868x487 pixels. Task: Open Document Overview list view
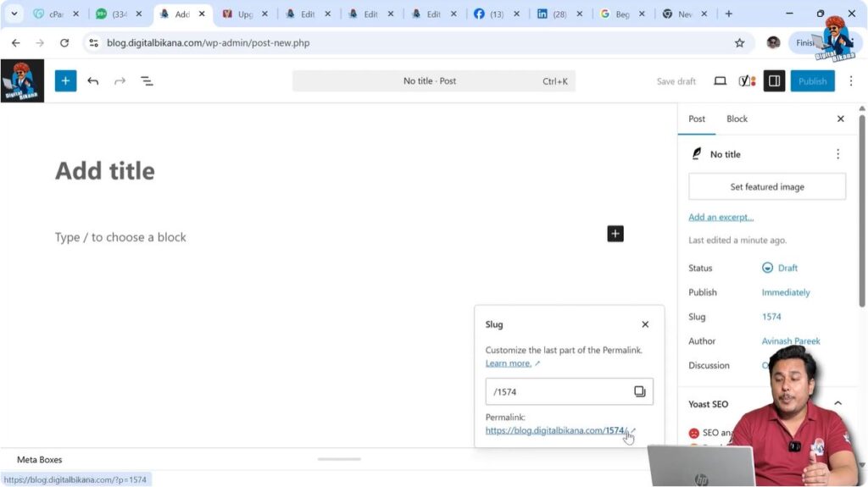pyautogui.click(x=147, y=81)
